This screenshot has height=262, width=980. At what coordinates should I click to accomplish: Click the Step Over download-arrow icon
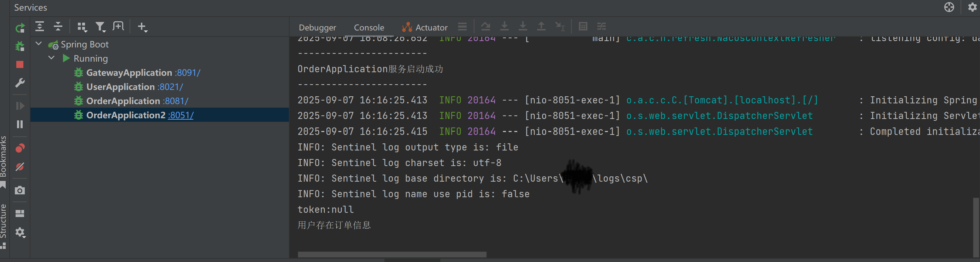505,26
